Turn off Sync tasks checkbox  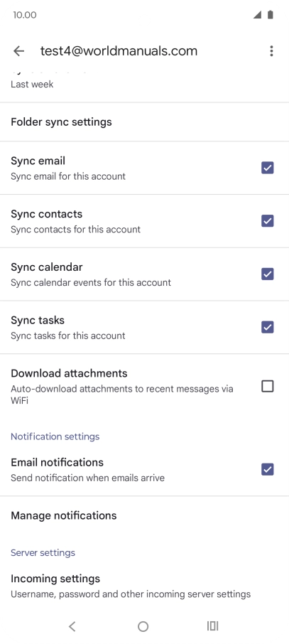[x=268, y=328]
